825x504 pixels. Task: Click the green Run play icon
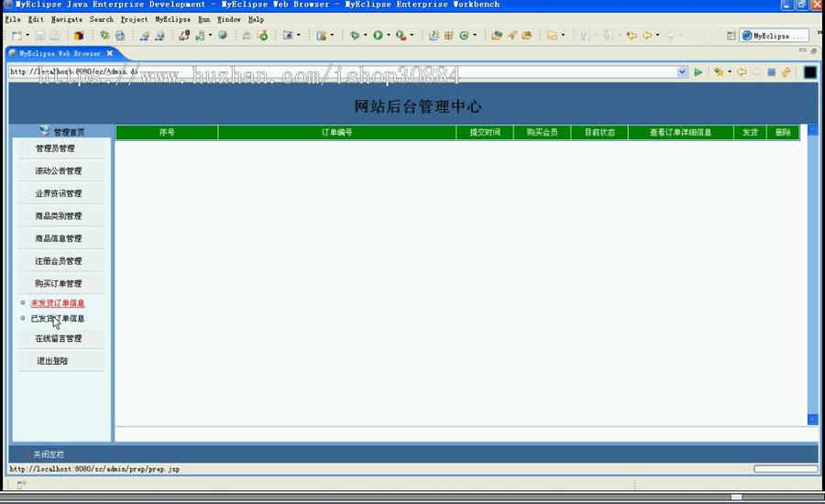pos(378,35)
